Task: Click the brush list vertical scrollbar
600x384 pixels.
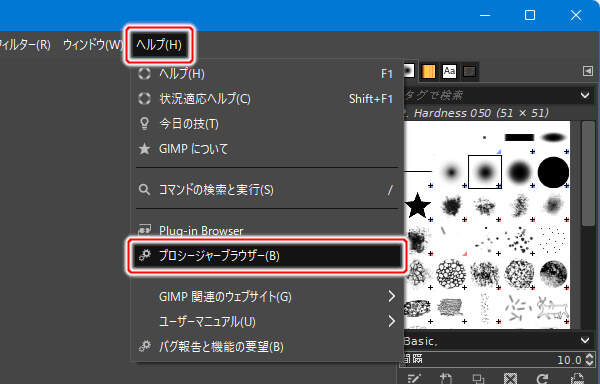Action: point(588,174)
